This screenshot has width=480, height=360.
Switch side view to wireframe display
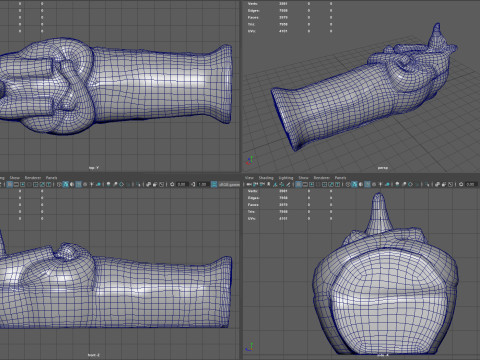[x=348, y=184]
